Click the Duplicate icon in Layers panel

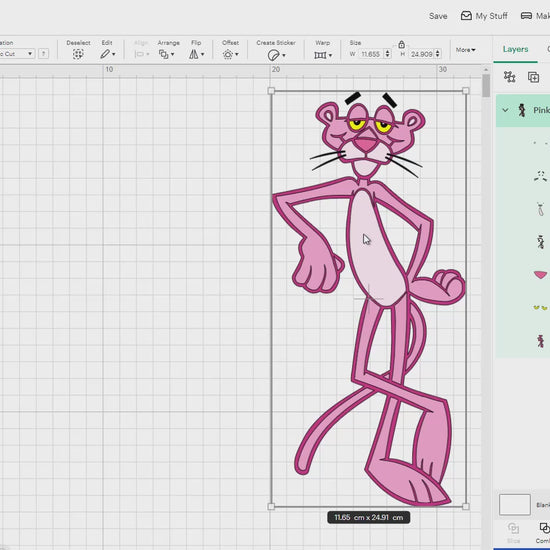534,77
